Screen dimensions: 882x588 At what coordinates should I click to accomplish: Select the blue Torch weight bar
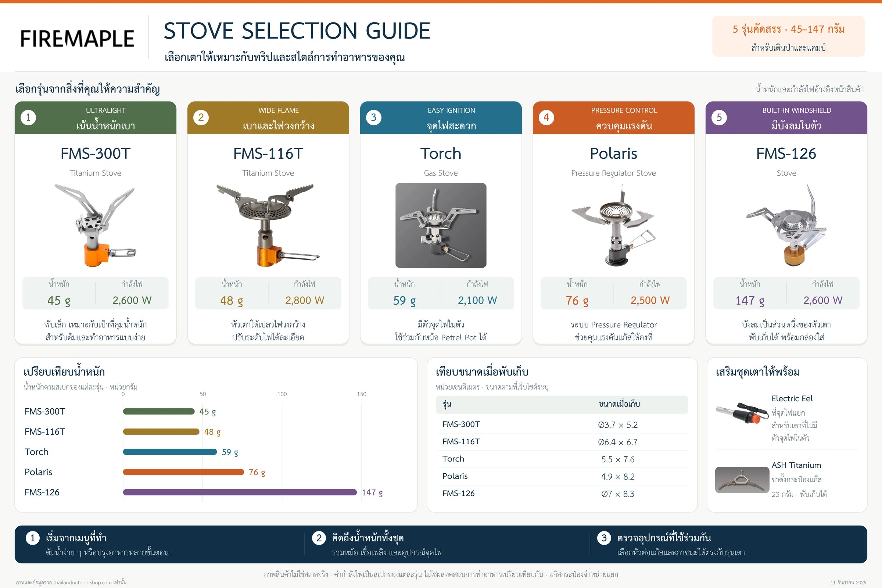170,452
